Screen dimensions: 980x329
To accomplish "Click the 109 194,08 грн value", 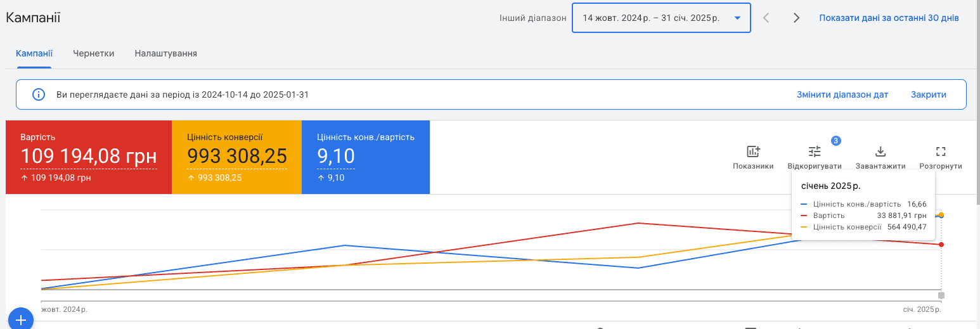I will 89,156.
